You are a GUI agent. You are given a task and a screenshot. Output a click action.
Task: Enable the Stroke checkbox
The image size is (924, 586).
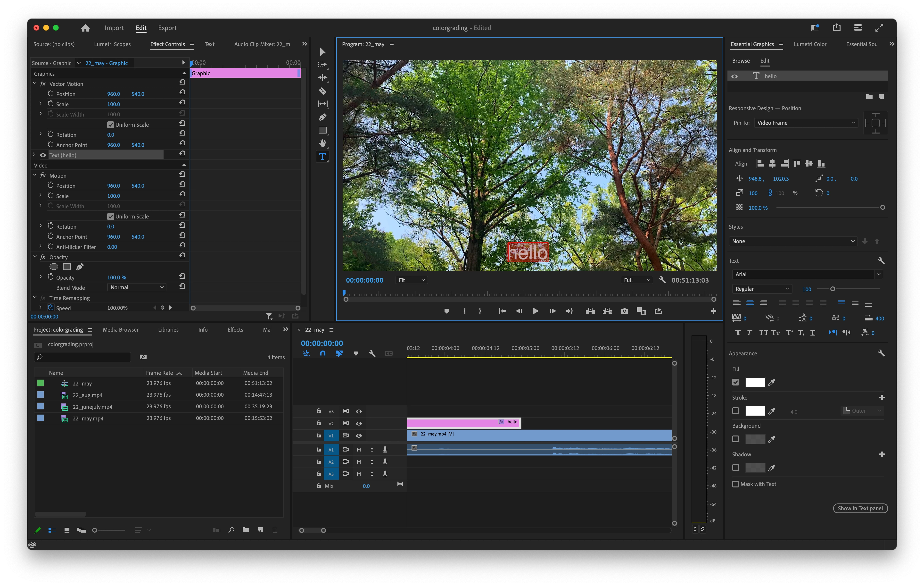pyautogui.click(x=735, y=411)
